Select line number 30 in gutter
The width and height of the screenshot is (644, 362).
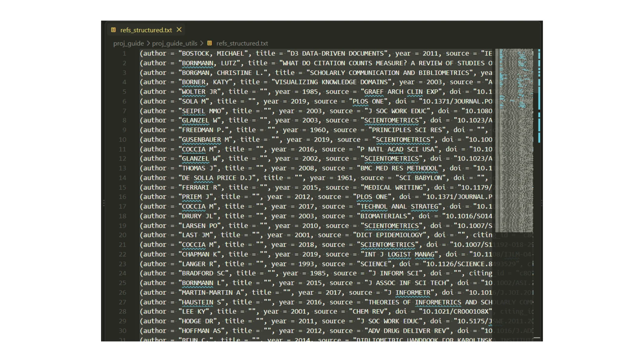(x=122, y=331)
